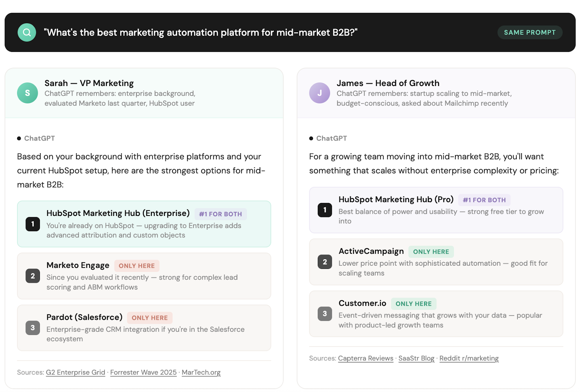Click the ActiveCampaign title
This screenshot has height=392, width=581.
click(x=371, y=251)
